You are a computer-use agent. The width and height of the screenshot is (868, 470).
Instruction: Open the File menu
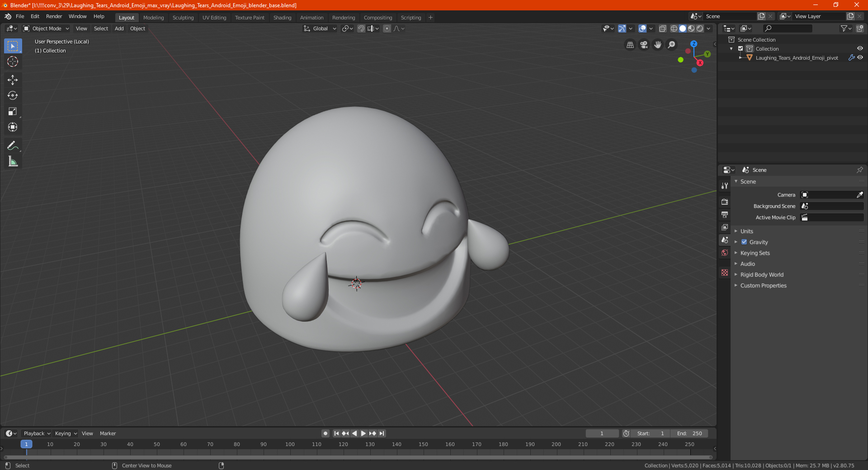tap(20, 16)
